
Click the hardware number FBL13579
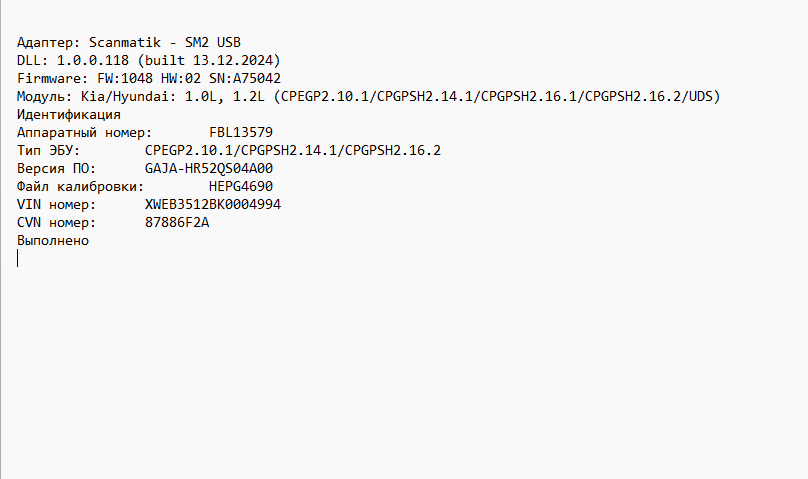coord(241,133)
